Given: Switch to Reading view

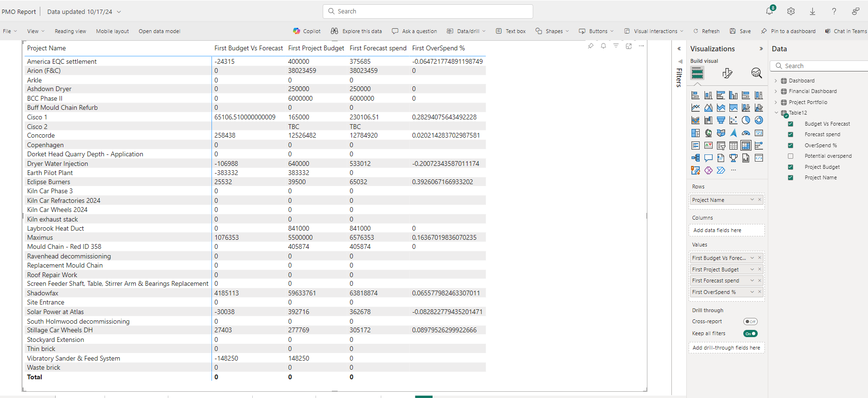Looking at the screenshot, I should click(x=70, y=31).
